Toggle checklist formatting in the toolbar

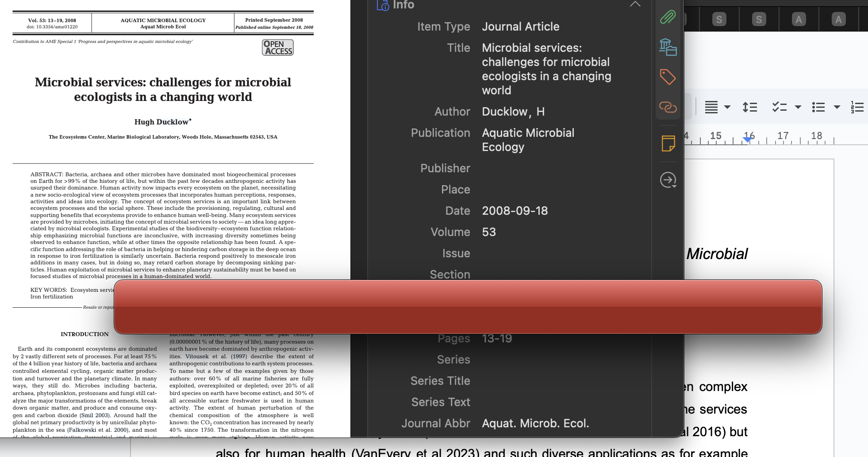click(x=780, y=107)
